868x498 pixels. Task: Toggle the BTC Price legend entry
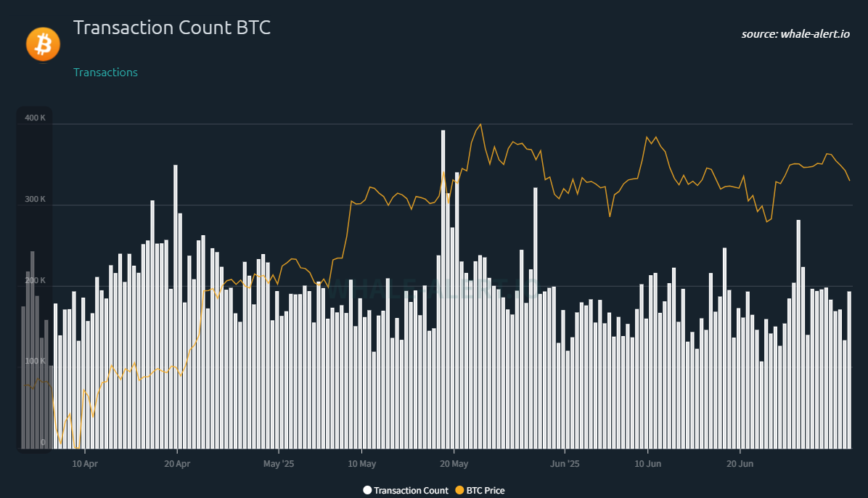[x=480, y=490]
